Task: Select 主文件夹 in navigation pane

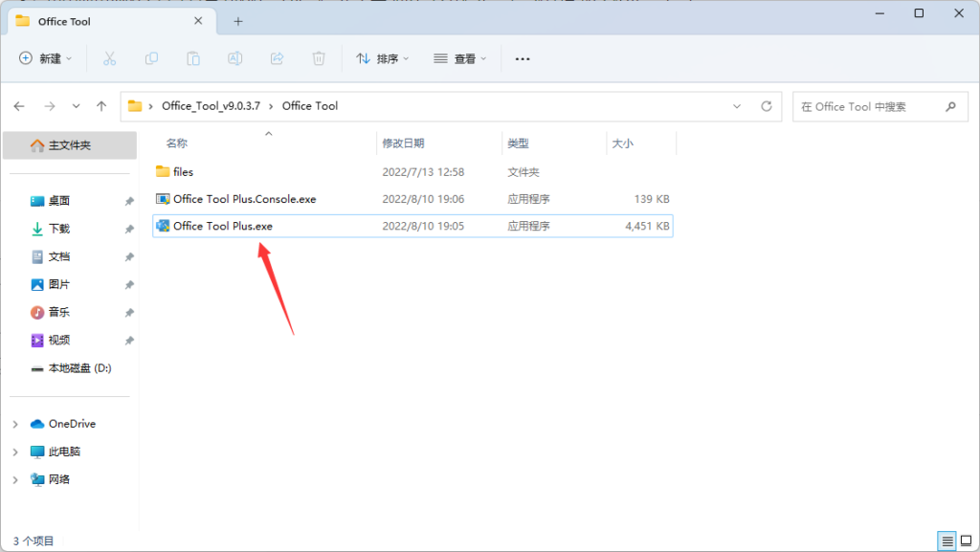Action: [70, 145]
